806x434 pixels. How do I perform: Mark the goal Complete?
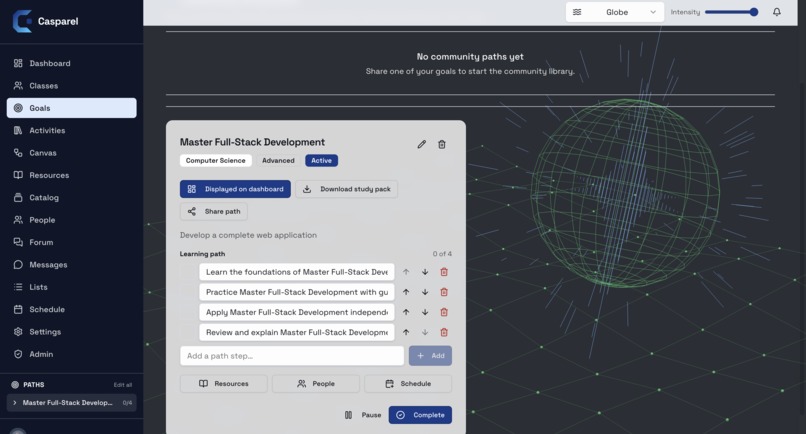[420, 415]
